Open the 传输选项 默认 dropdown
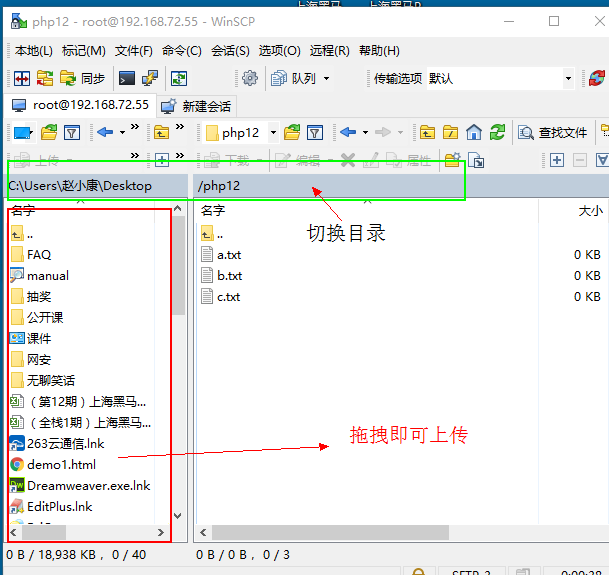The height and width of the screenshot is (575, 609). click(x=567, y=78)
